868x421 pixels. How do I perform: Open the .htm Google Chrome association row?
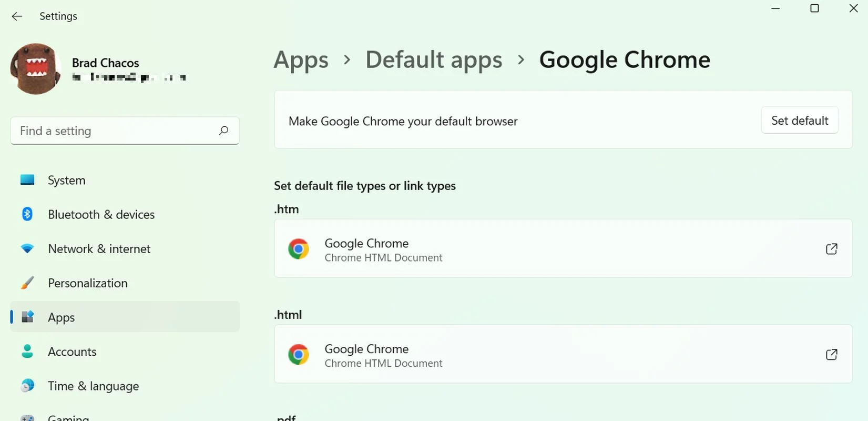[563, 248]
